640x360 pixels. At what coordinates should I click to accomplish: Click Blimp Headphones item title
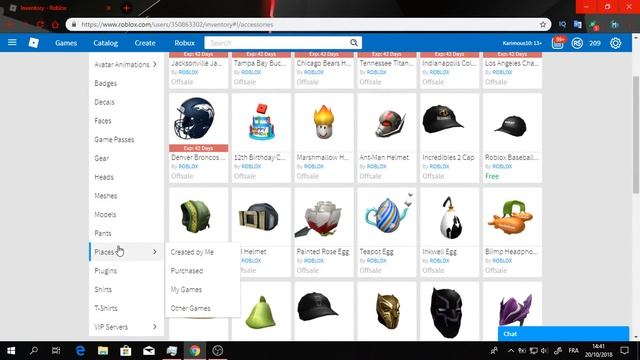pos(511,252)
